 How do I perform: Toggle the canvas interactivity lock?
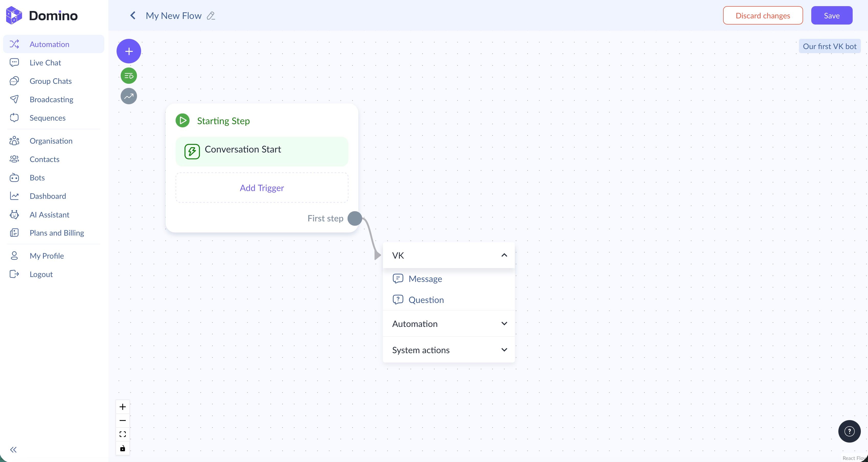click(123, 448)
